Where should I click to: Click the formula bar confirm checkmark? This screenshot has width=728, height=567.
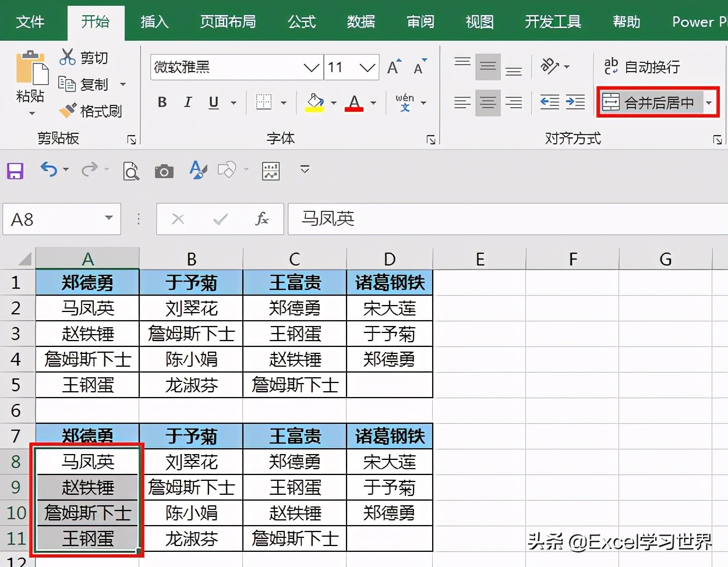pos(220,219)
